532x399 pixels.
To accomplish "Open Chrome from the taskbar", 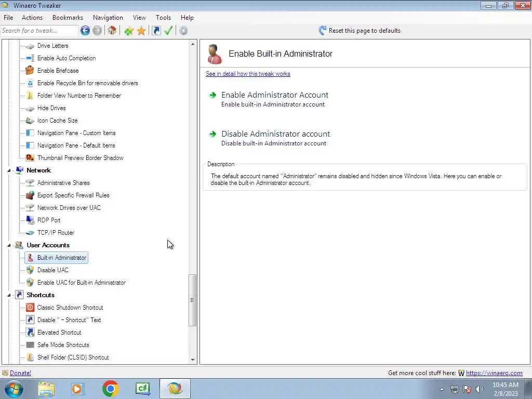I will coord(110,389).
